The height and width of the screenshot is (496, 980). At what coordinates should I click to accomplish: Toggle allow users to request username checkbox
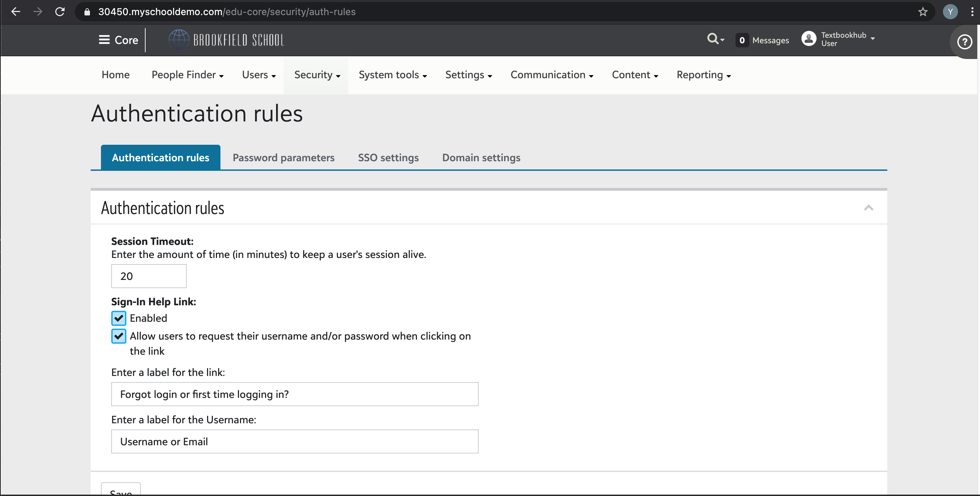coord(119,336)
